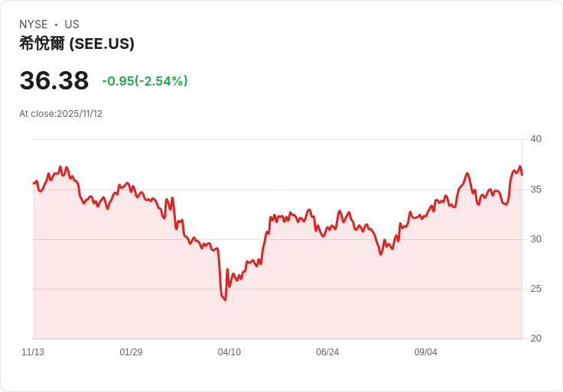Click the 40 price axis label
Viewport: 563px width, 392px height.
click(x=535, y=139)
